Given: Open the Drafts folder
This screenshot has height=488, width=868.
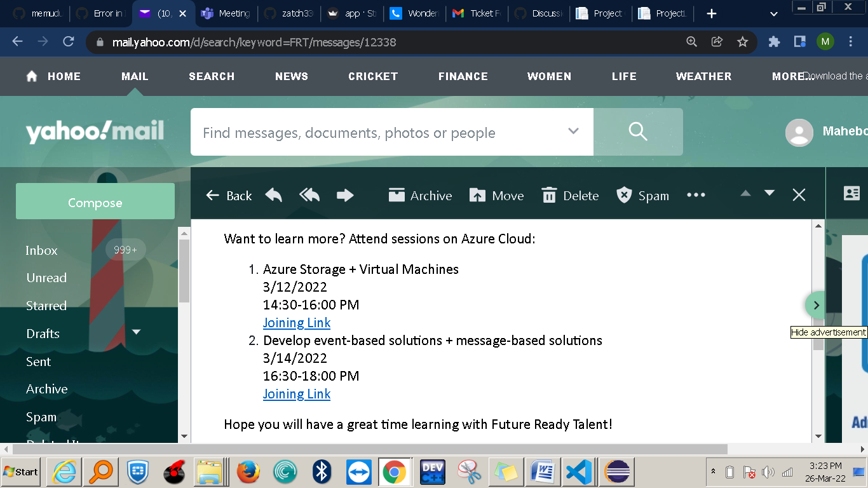Looking at the screenshot, I should (43, 334).
